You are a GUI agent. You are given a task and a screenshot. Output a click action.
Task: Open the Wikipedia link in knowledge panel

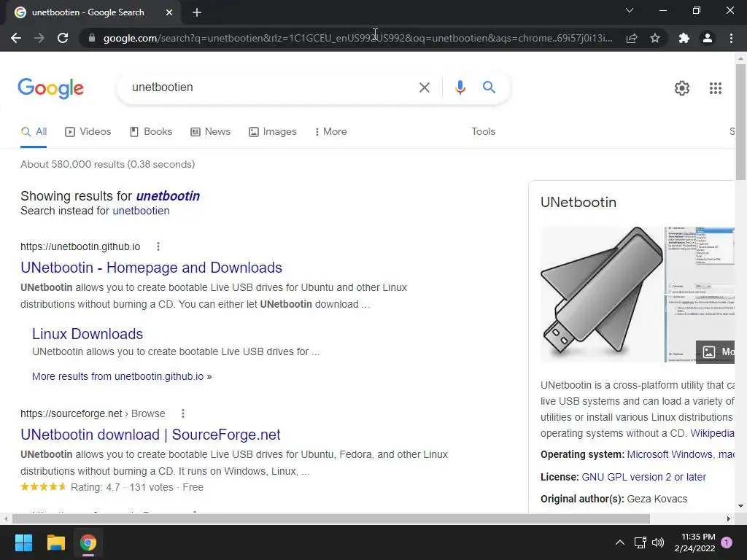[x=712, y=433]
